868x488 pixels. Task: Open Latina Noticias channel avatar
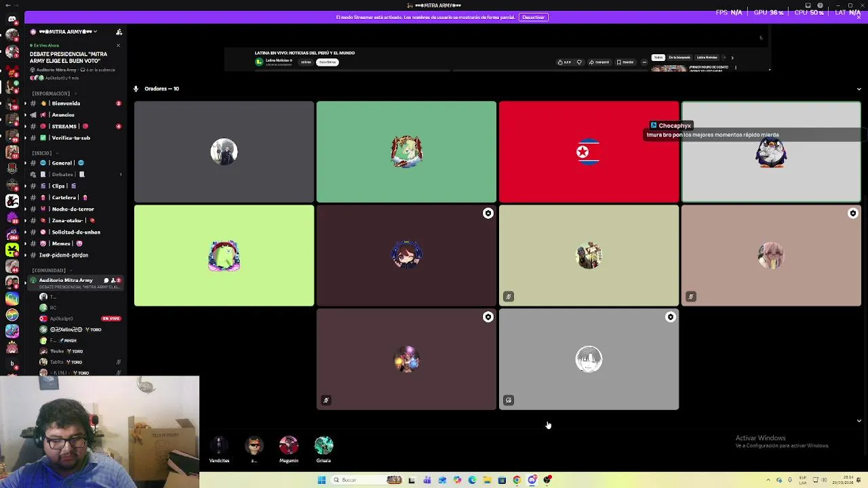(x=258, y=62)
